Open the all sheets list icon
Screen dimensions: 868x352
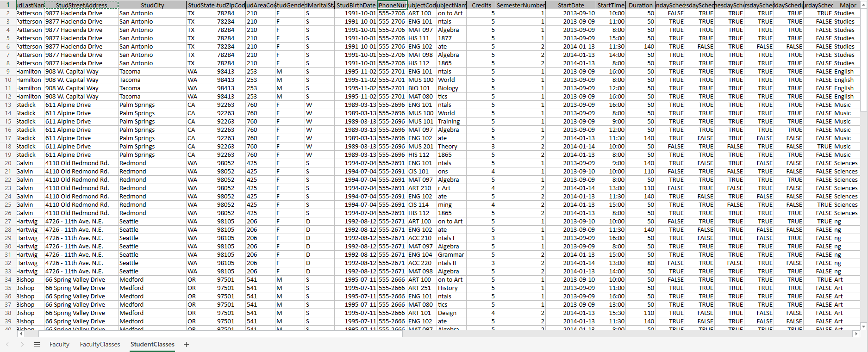pos(37,345)
